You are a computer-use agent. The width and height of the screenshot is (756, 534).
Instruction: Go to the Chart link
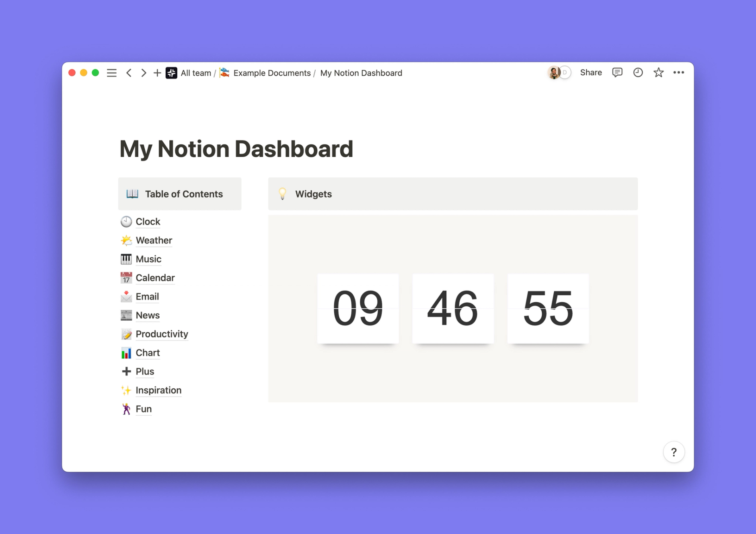tap(148, 353)
